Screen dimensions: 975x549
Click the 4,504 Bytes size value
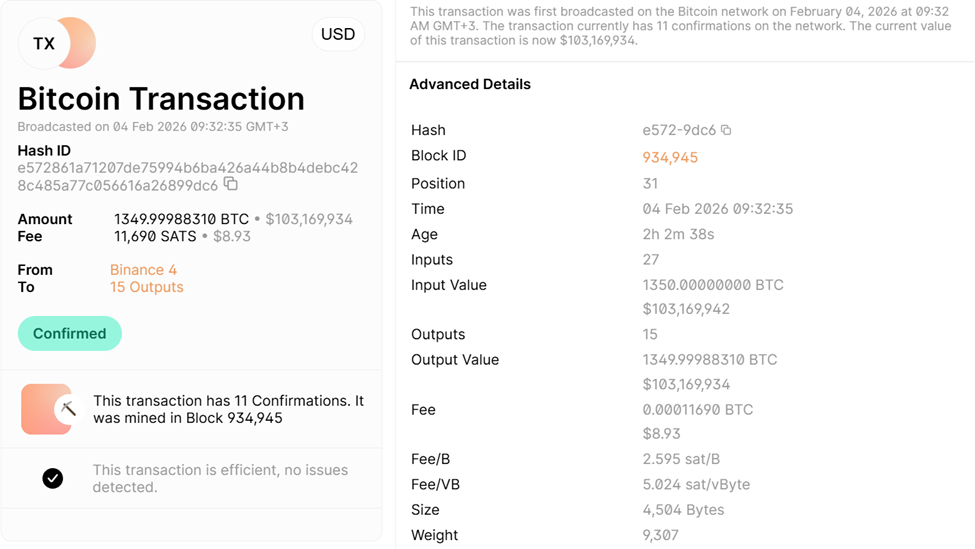[683, 510]
